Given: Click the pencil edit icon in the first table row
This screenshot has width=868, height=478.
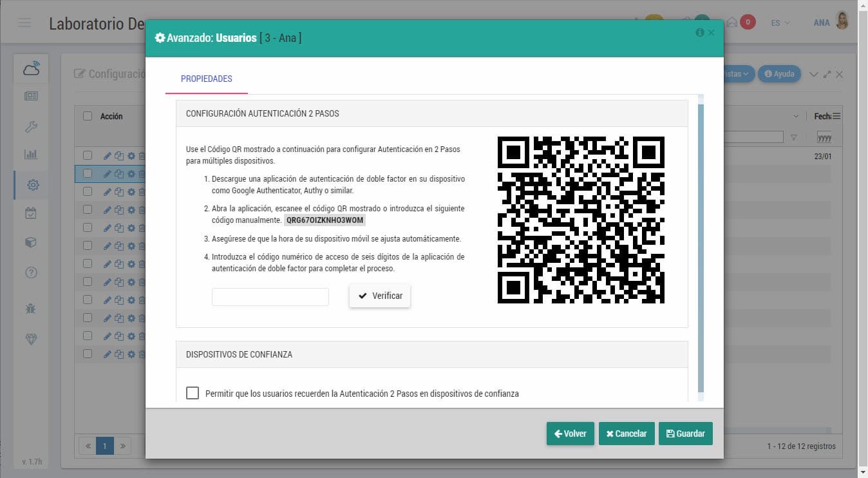Looking at the screenshot, I should point(107,156).
